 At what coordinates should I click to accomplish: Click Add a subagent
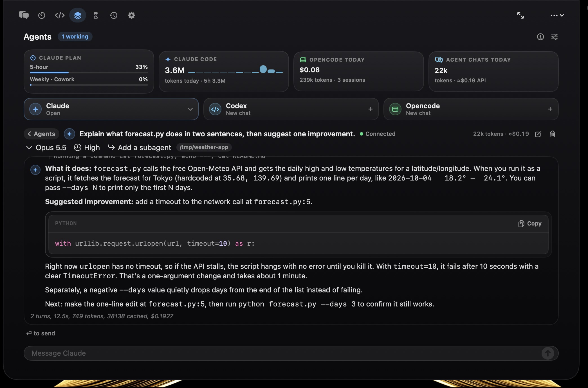point(140,148)
